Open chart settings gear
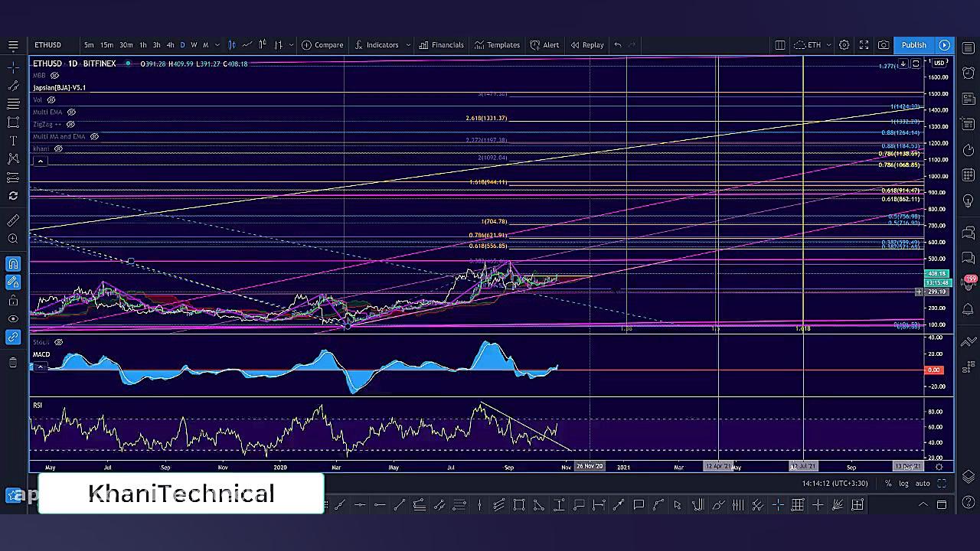Viewport: 980px width, 551px height. [x=844, y=45]
